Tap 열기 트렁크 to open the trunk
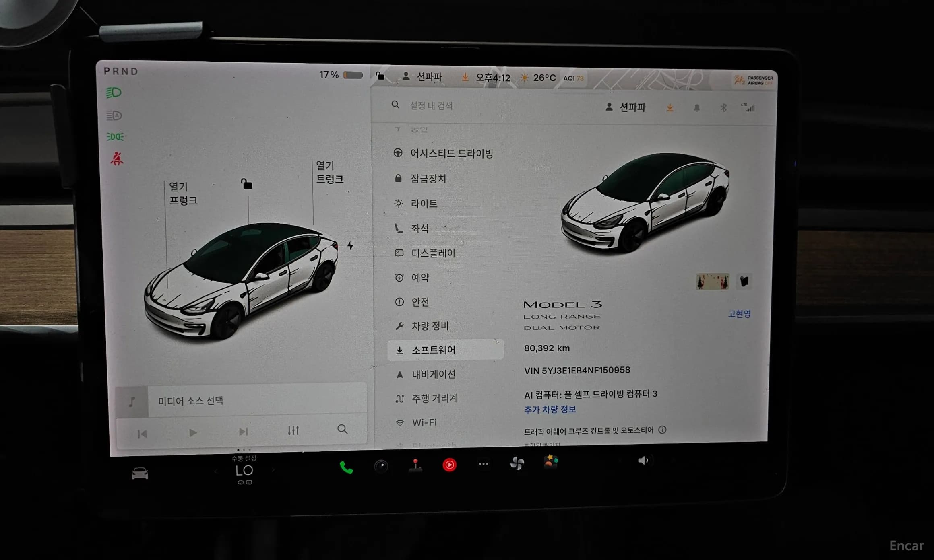Screen dimensions: 934x560 click(330, 172)
